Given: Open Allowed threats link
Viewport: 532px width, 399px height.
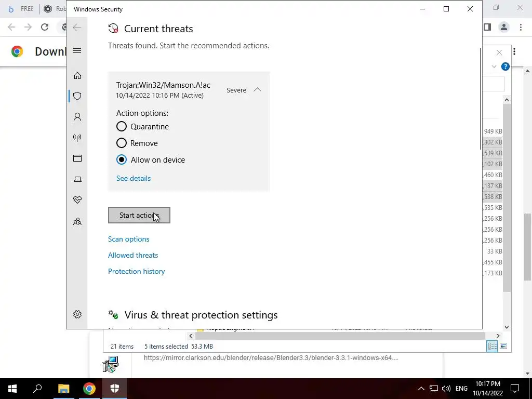Looking at the screenshot, I should 133,255.
